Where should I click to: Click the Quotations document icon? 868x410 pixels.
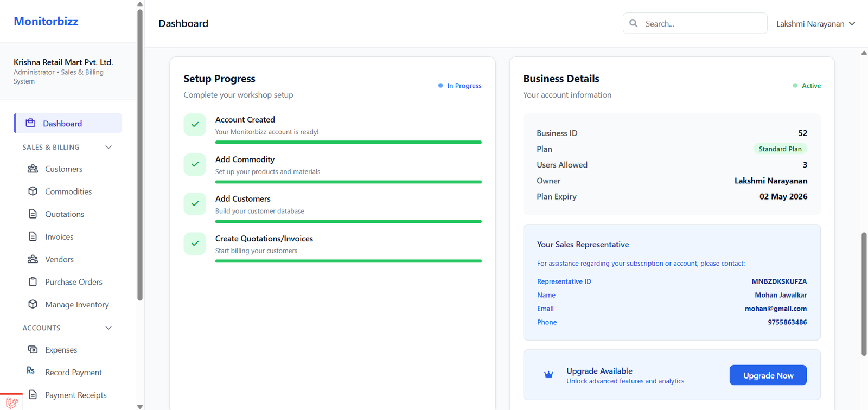(x=33, y=214)
